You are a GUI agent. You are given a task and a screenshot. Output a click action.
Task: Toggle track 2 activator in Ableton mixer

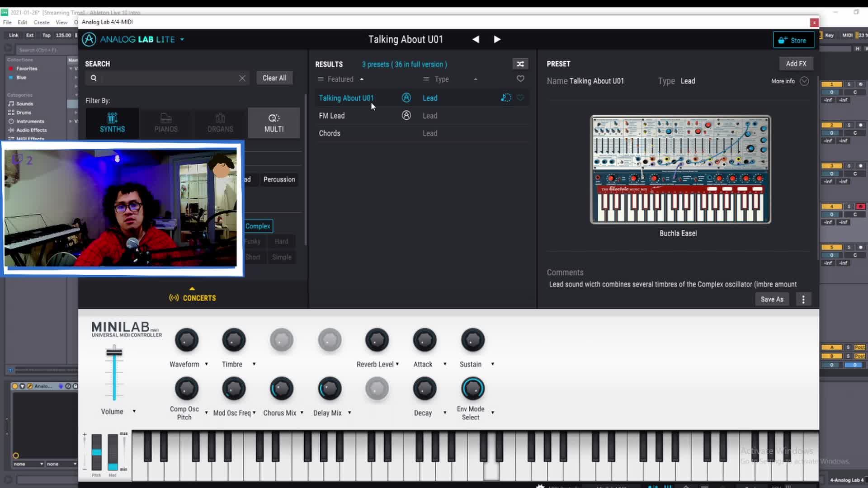click(x=831, y=125)
